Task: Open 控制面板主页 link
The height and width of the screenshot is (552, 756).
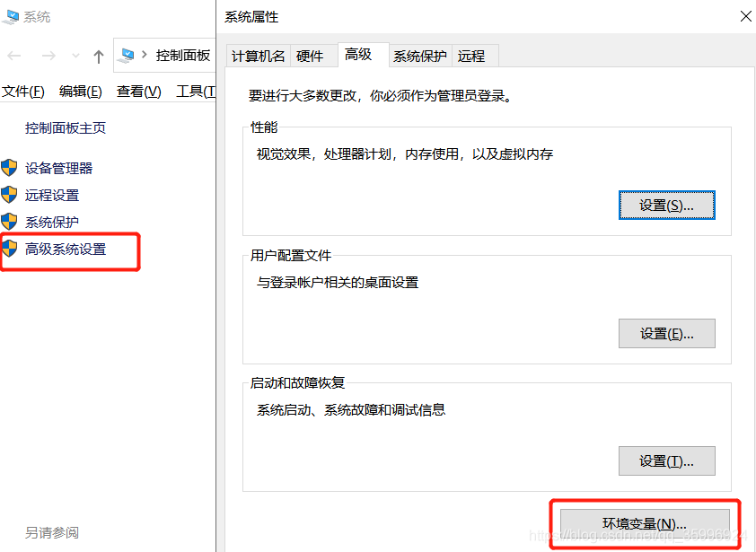Action: tap(65, 127)
